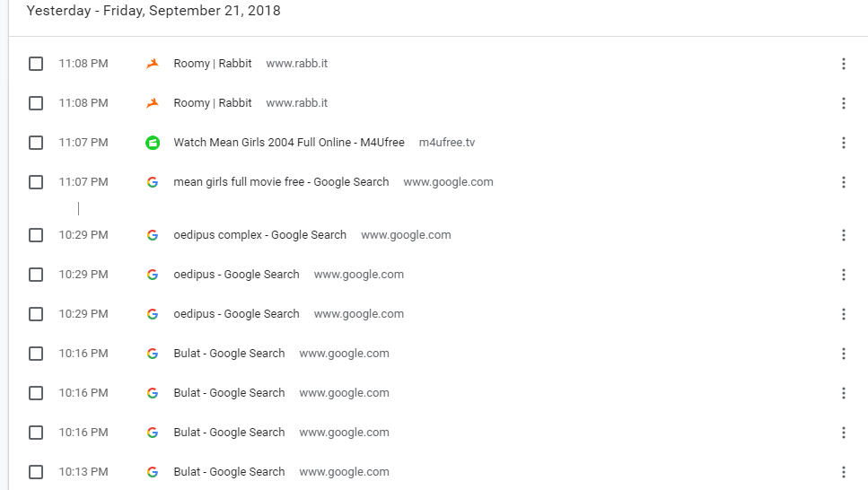Select checkbox for mean girls full movie search

(x=36, y=182)
